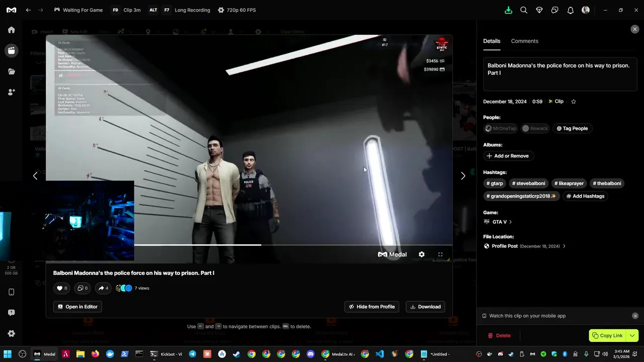
Task: Switch to the Comments tab
Action: [524, 41]
